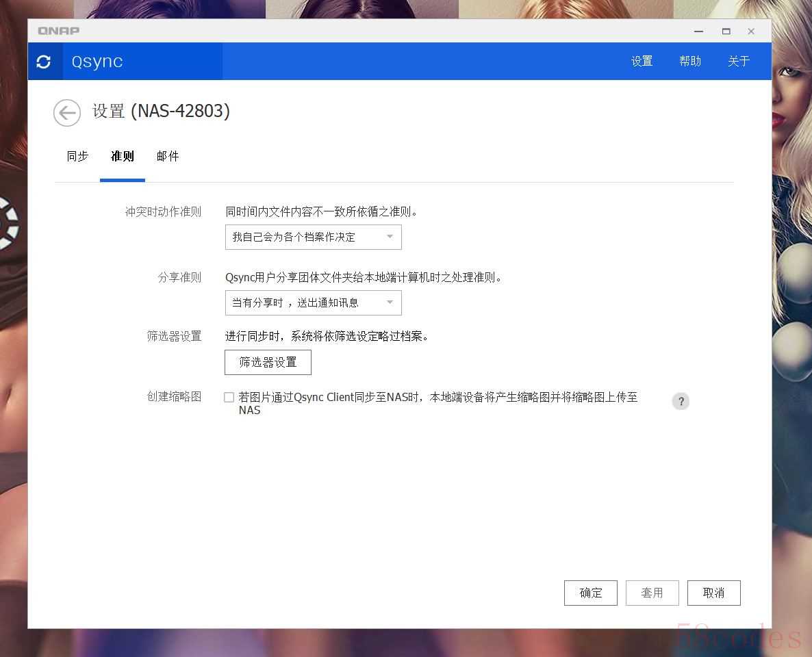
Task: Switch to the 同步 tab
Action: coord(77,157)
